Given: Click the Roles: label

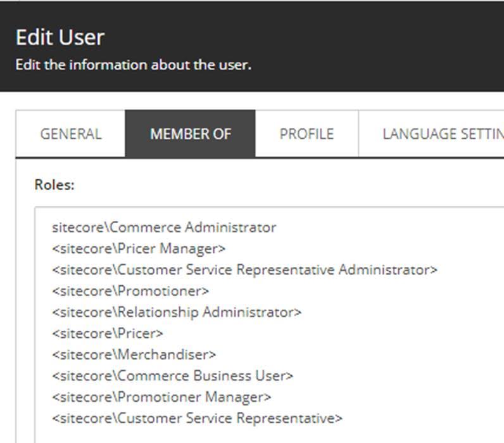Looking at the screenshot, I should click(54, 185).
